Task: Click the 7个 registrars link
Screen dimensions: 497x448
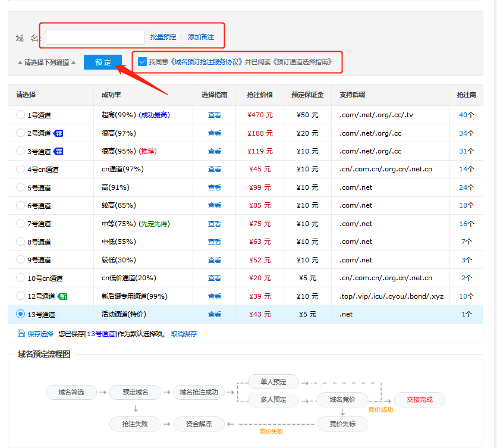Action: coord(467,242)
